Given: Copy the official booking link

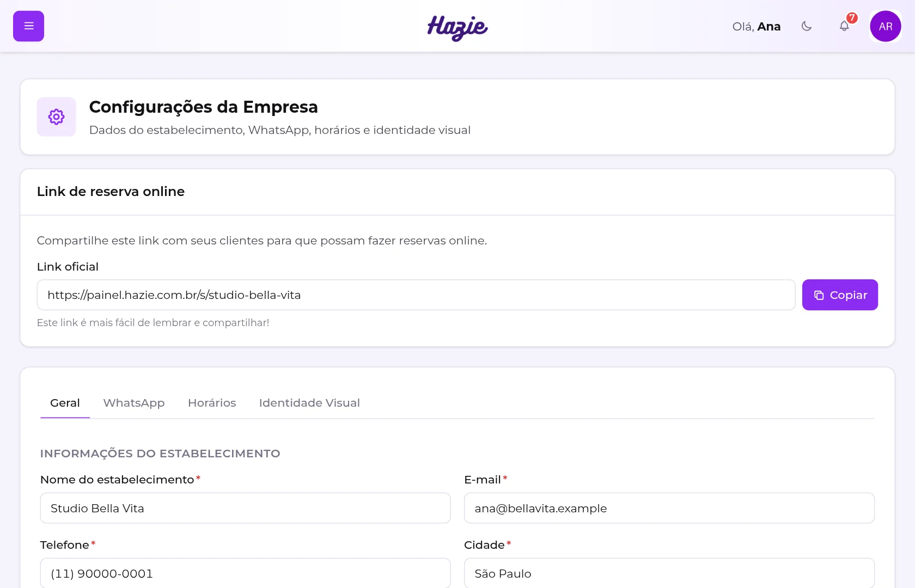Looking at the screenshot, I should pos(840,295).
